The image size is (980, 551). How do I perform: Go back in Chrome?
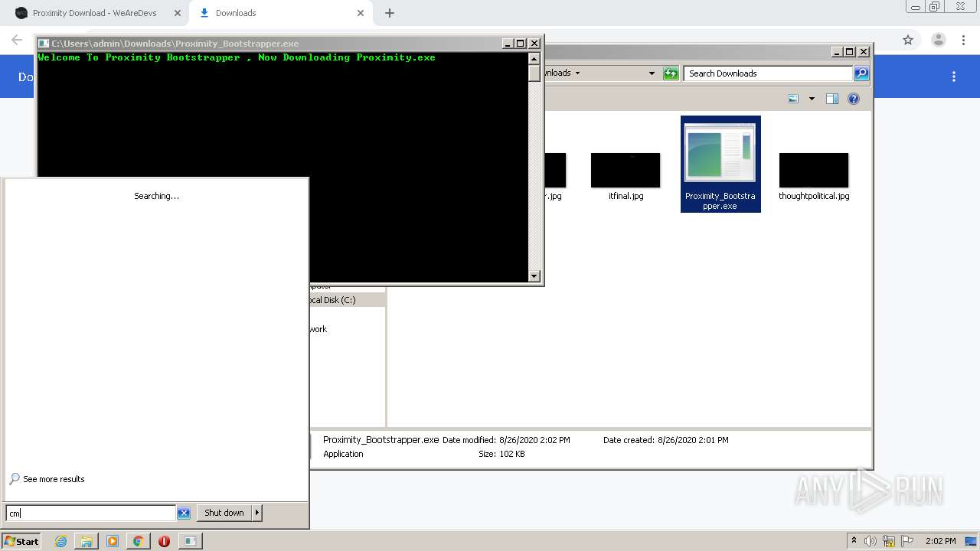pos(17,40)
